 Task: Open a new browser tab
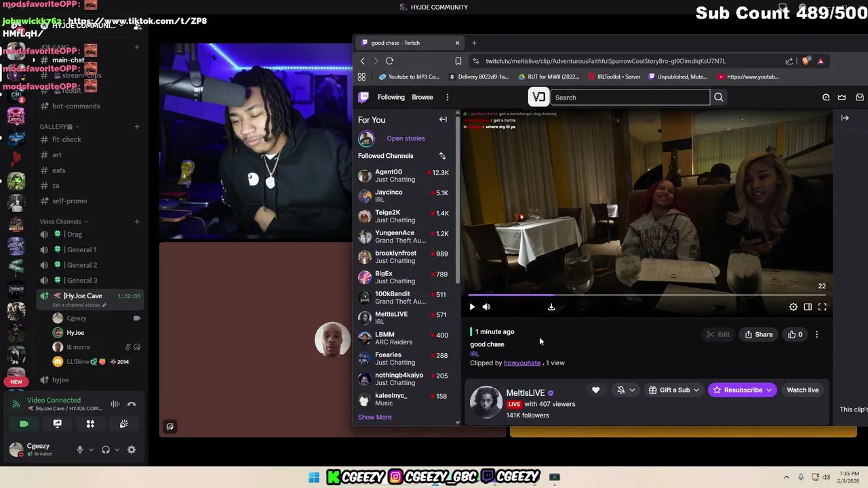[x=474, y=43]
